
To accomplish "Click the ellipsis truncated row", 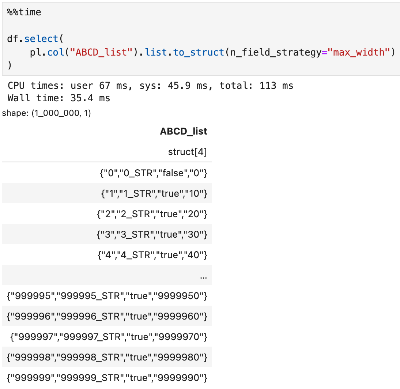I will coord(107,275).
